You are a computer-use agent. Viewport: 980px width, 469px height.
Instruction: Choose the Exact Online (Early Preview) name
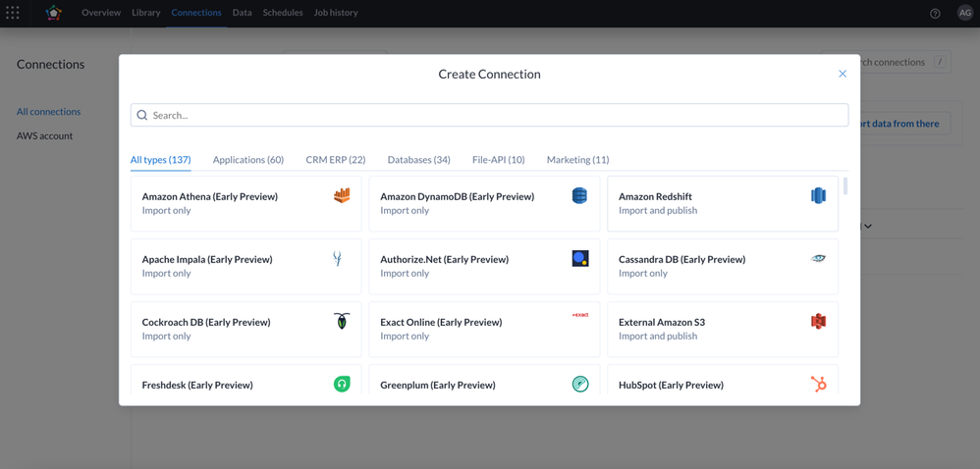point(441,322)
